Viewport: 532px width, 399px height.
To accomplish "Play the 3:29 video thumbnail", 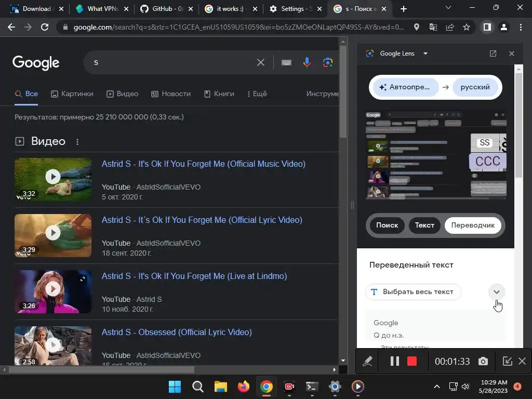I will 53,235.
